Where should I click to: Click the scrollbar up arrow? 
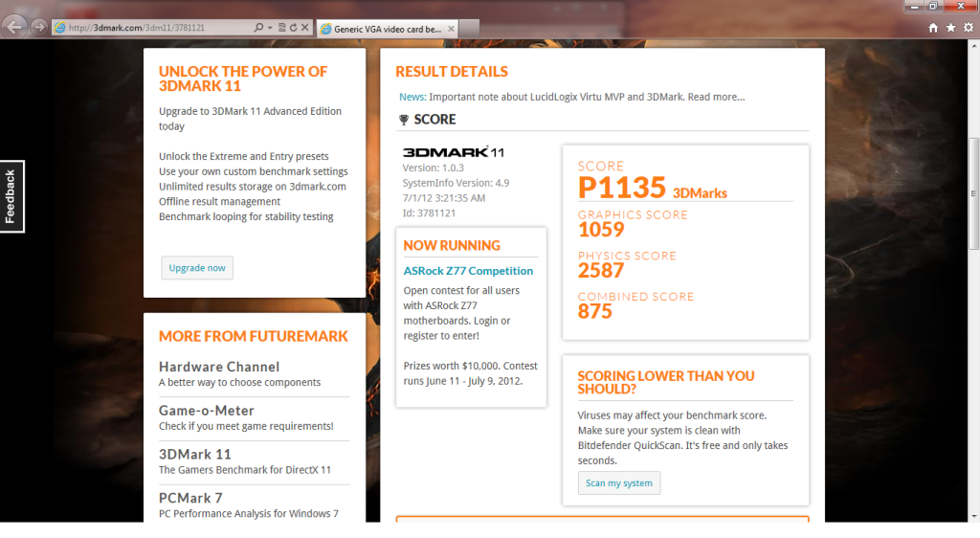[973, 46]
